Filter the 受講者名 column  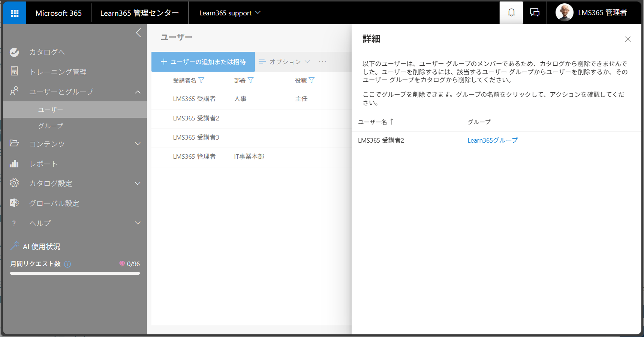(201, 80)
